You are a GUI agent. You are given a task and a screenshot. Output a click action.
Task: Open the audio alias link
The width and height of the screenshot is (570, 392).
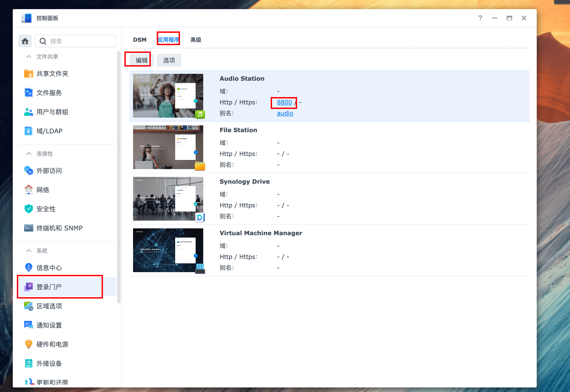pyautogui.click(x=285, y=113)
